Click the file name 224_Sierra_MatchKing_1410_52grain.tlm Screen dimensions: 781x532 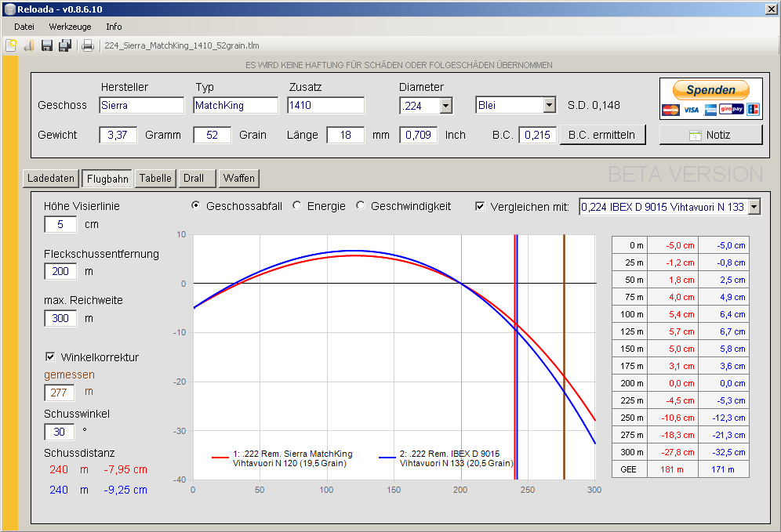[x=182, y=45]
